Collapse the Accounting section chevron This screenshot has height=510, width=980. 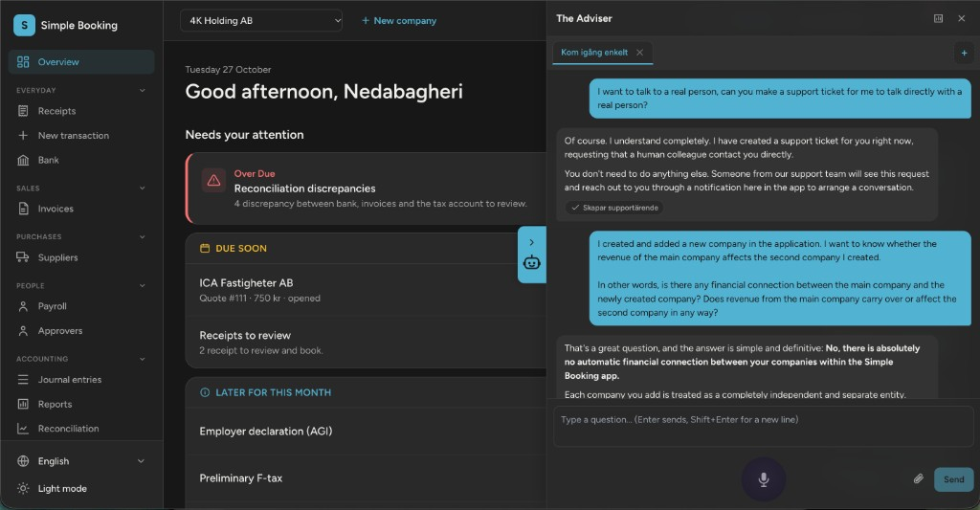click(x=142, y=359)
